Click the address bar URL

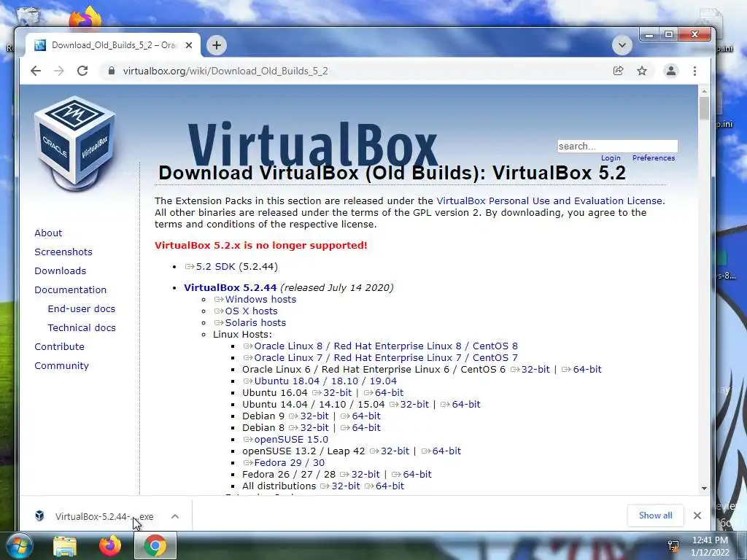tap(225, 71)
